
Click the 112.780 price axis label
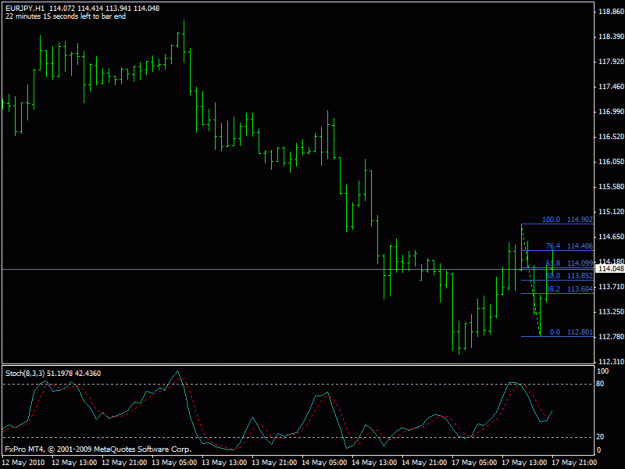611,337
